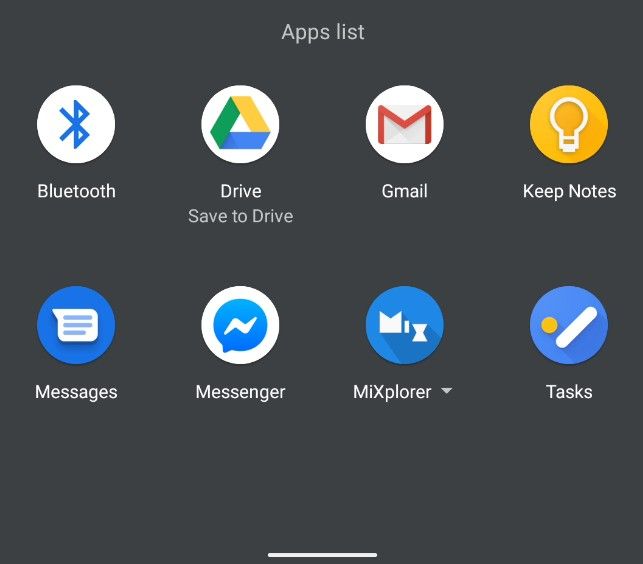
Task: Pick the MiXplorer app icon
Action: pos(405,325)
